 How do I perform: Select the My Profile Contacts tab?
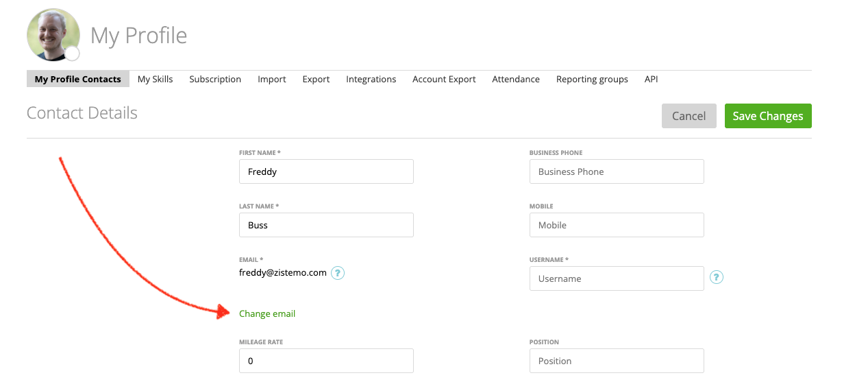pyautogui.click(x=78, y=80)
